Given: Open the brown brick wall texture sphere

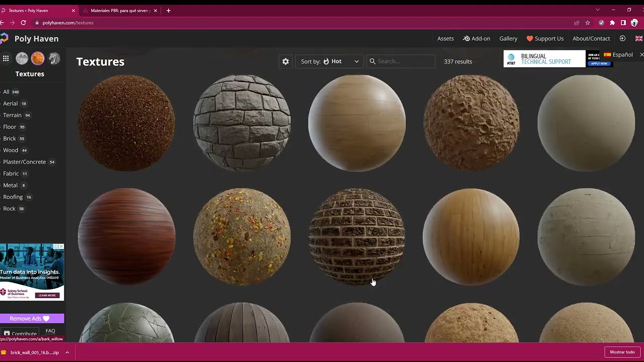Looking at the screenshot, I should pos(357,237).
